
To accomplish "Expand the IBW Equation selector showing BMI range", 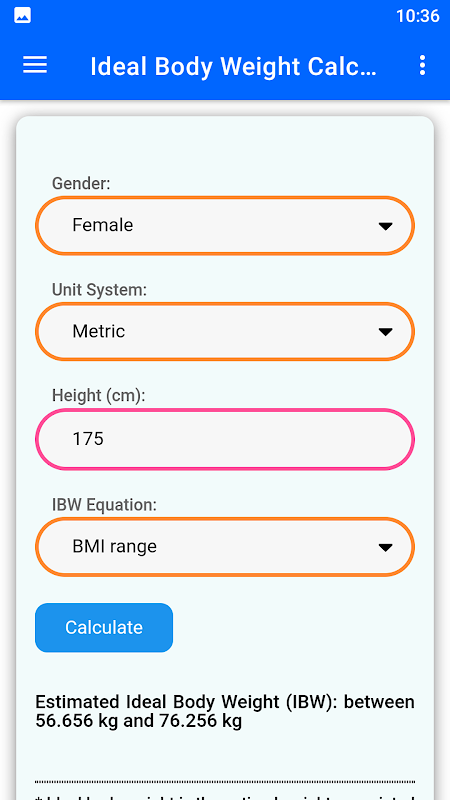I will pyautogui.click(x=225, y=547).
